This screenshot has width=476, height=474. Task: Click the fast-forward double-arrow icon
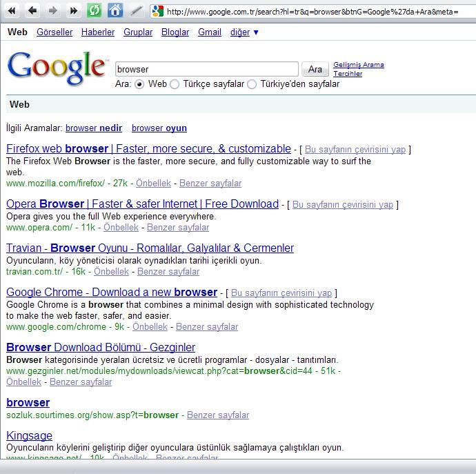73,11
